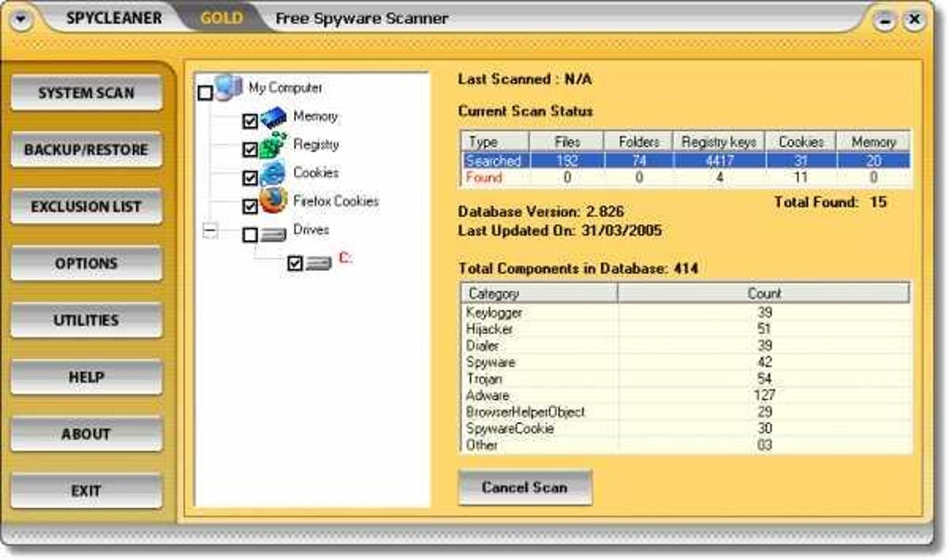Click the Internet Explorer Cookies icon
This screenshot has height=560, width=949.
(x=274, y=174)
